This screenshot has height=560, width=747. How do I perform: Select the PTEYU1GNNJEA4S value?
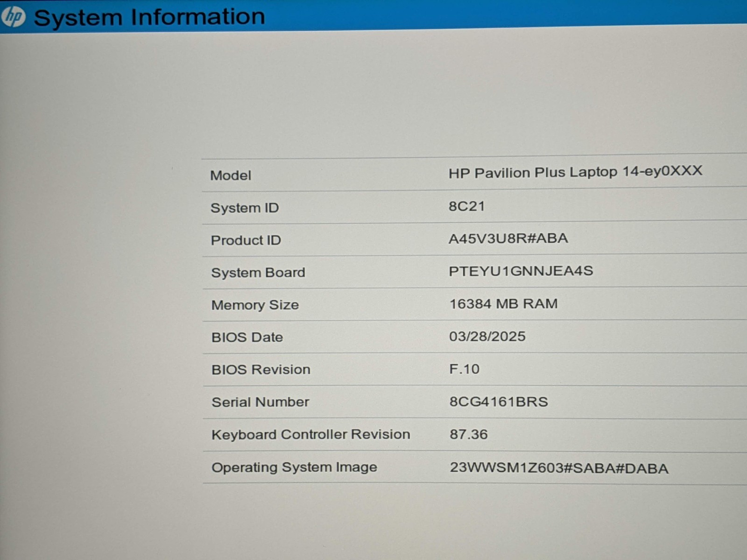click(521, 271)
